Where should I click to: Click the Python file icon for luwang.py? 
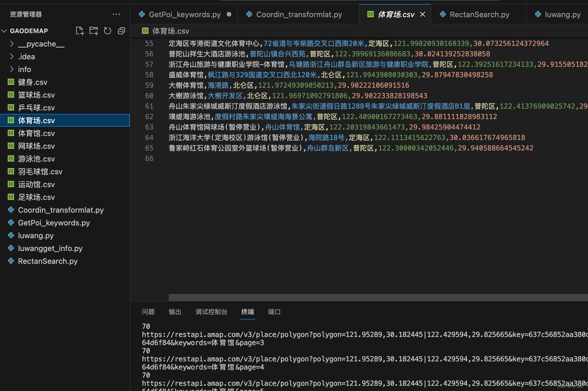tap(10, 235)
